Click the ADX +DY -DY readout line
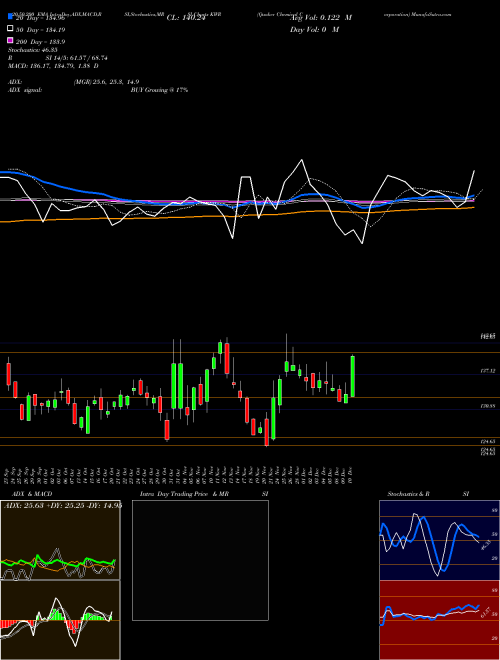 pos(62,506)
